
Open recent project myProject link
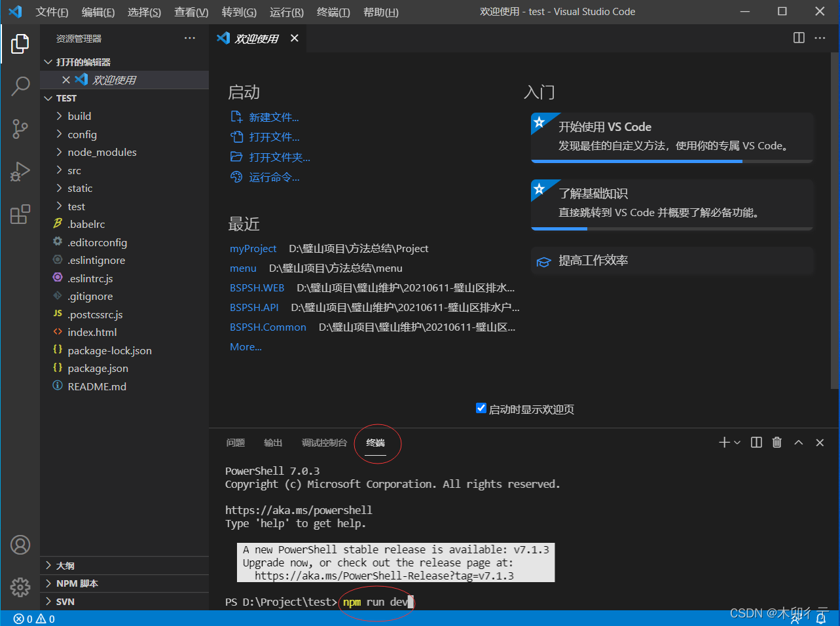[253, 248]
